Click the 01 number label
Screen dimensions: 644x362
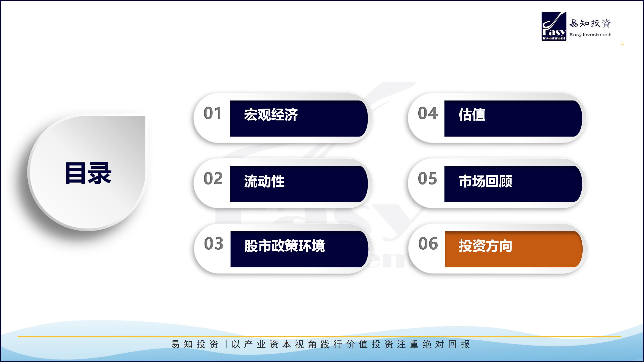213,113
